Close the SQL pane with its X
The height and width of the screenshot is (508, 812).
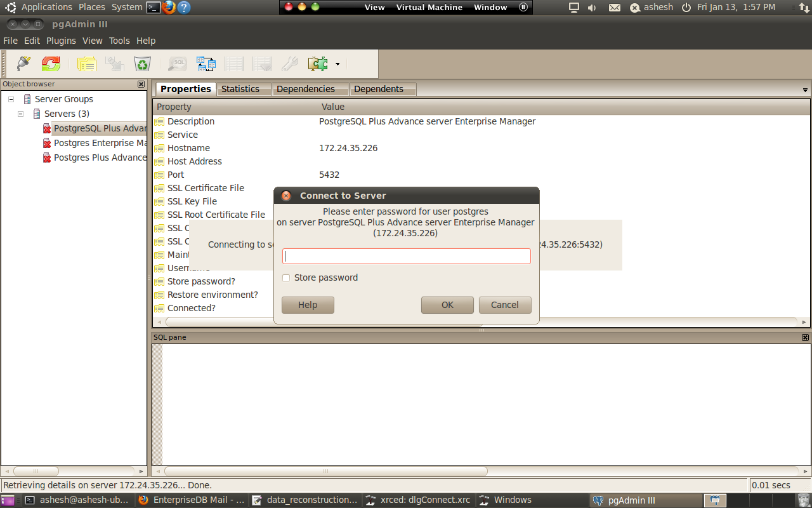tap(805, 337)
